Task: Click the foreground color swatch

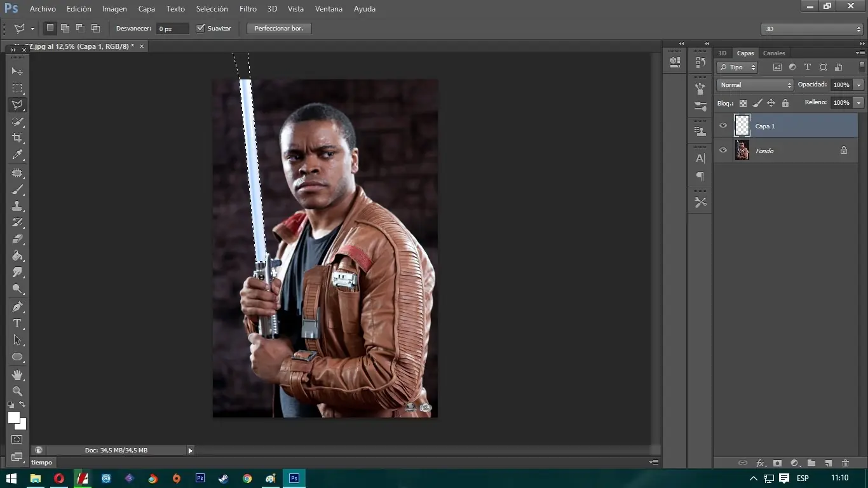Action: pyautogui.click(x=13, y=417)
